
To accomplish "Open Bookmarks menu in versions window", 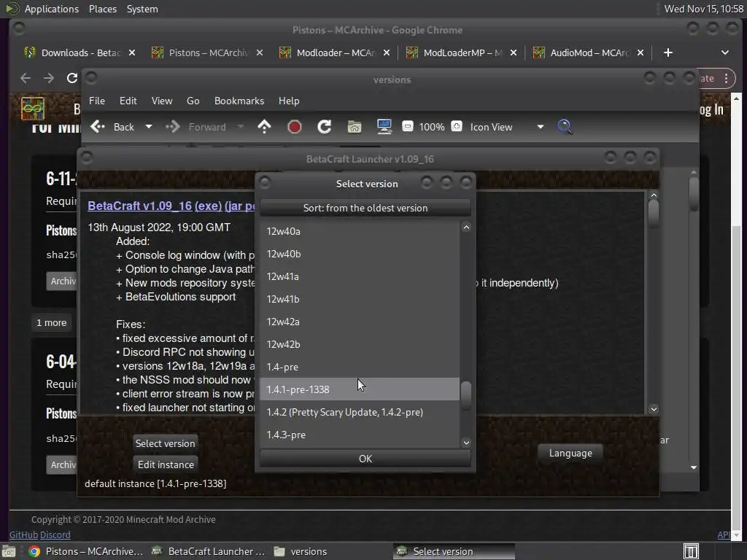I will [239, 101].
